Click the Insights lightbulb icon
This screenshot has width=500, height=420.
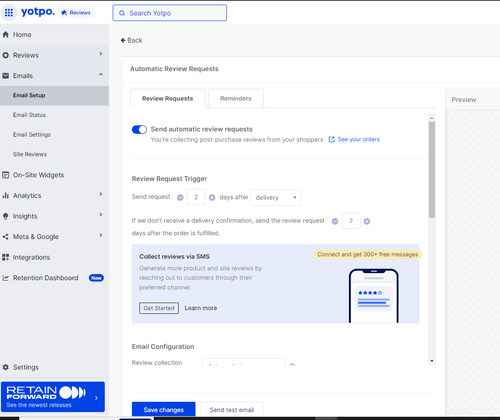(5, 216)
